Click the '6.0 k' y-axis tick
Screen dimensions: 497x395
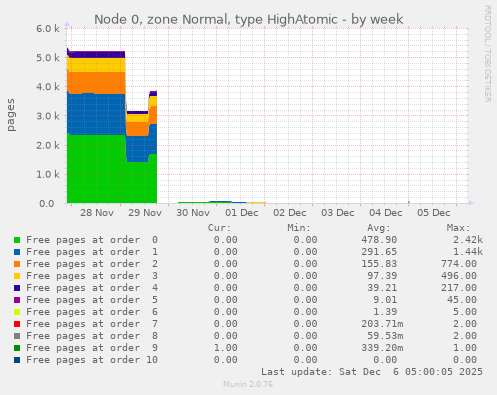click(48, 29)
